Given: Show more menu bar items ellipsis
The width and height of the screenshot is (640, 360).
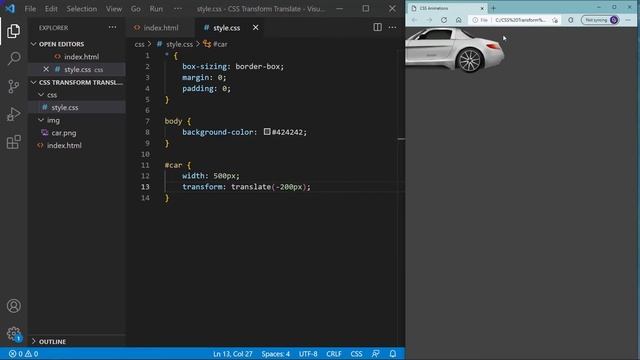Looking at the screenshot, I should (178, 9).
